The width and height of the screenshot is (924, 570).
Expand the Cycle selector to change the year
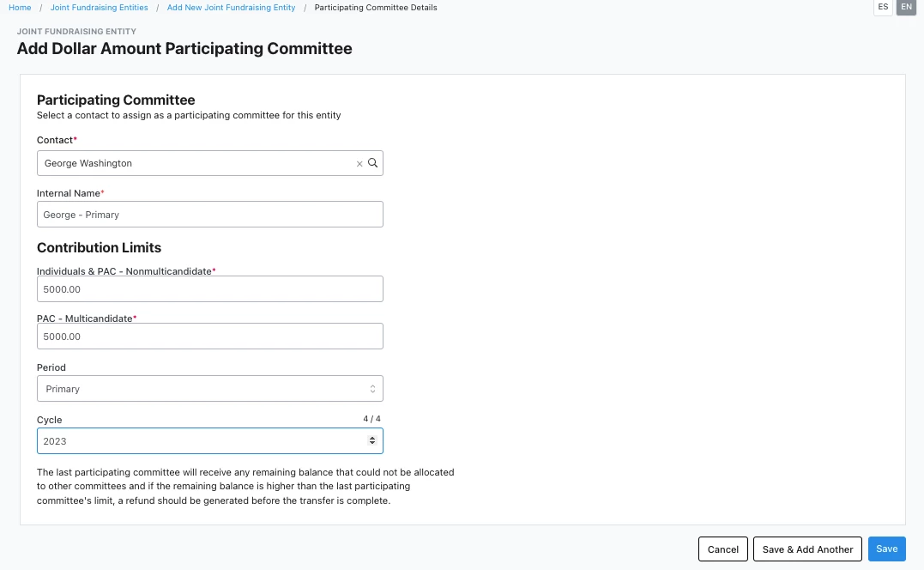click(209, 440)
